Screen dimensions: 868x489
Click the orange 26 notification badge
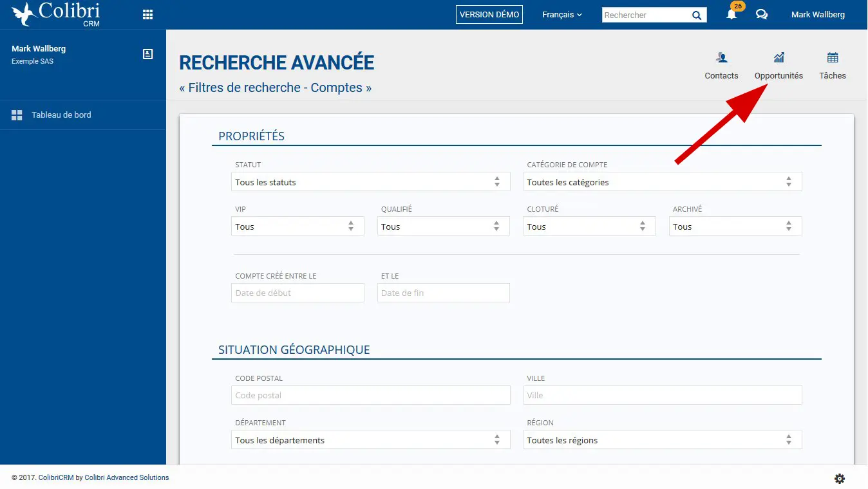pos(738,6)
